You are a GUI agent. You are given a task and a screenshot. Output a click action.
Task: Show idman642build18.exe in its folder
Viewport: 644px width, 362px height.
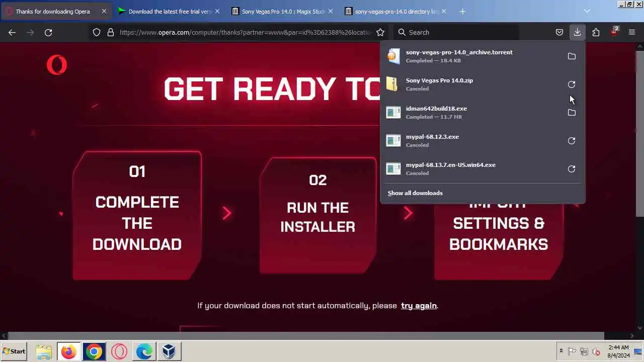572,113
